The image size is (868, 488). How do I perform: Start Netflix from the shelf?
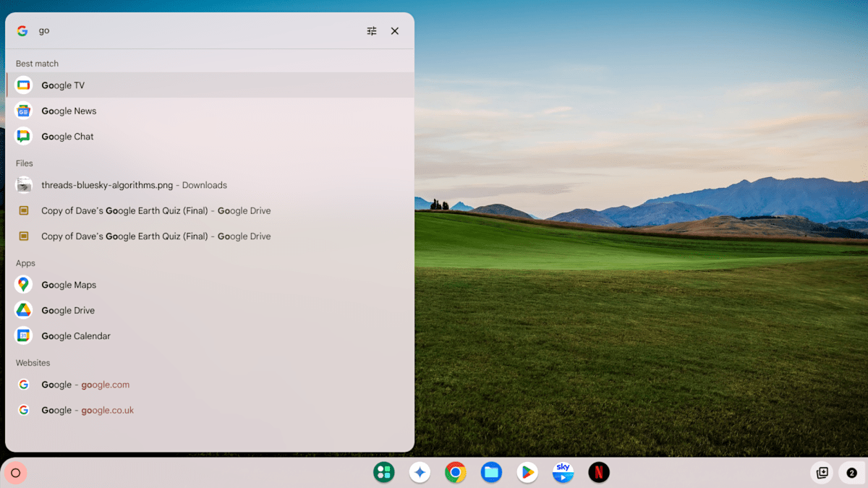click(599, 472)
